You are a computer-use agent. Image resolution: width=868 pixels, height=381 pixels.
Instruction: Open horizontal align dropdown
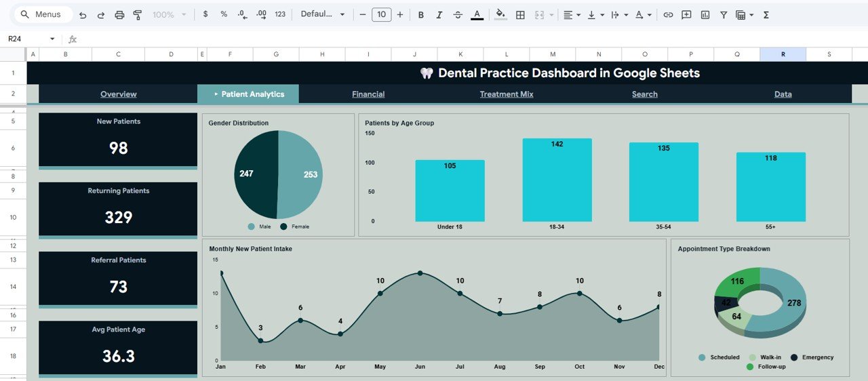572,15
